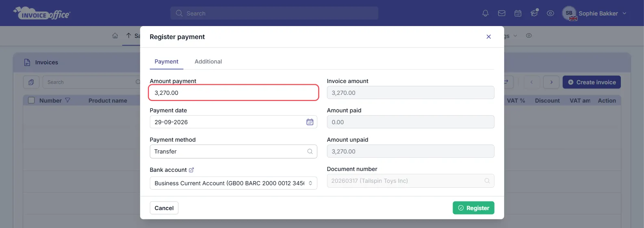Click the Amount paid field
The height and width of the screenshot is (228, 644).
click(410, 122)
